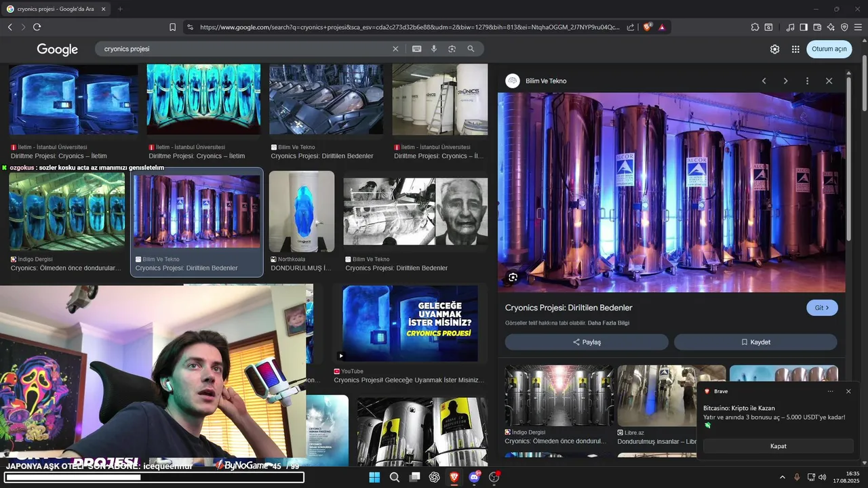The image size is (868, 488).
Task: Open related Libre.az image in preview
Action: [671, 396]
